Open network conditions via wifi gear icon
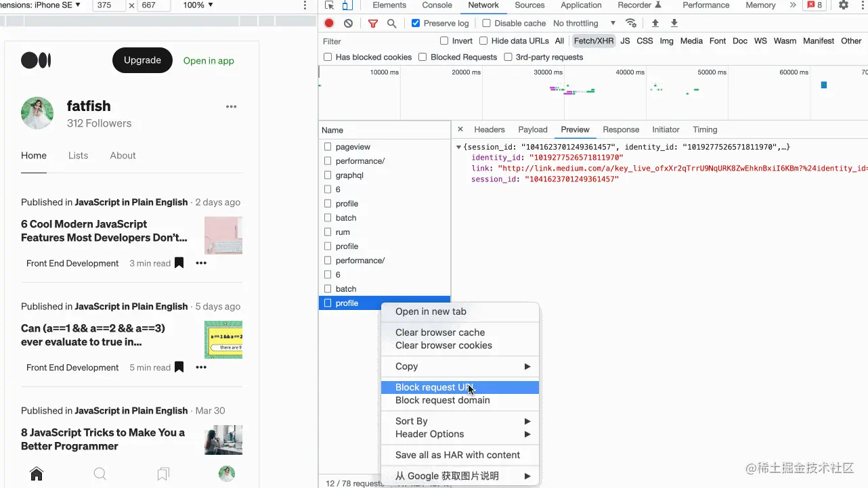Image resolution: width=868 pixels, height=488 pixels. tap(631, 22)
